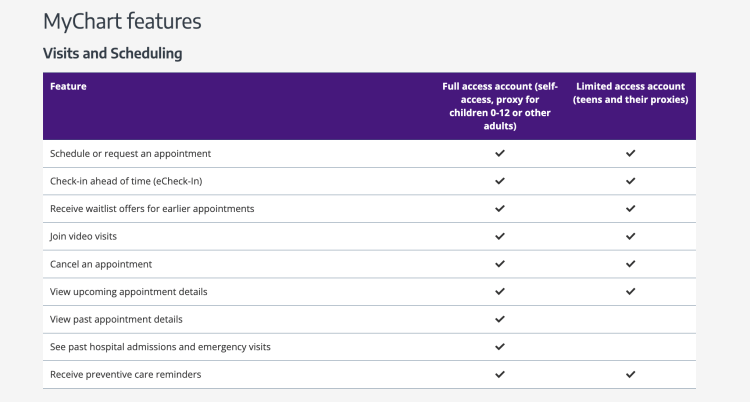Click the Limited access checkmark for eCheck-In row

coord(630,181)
